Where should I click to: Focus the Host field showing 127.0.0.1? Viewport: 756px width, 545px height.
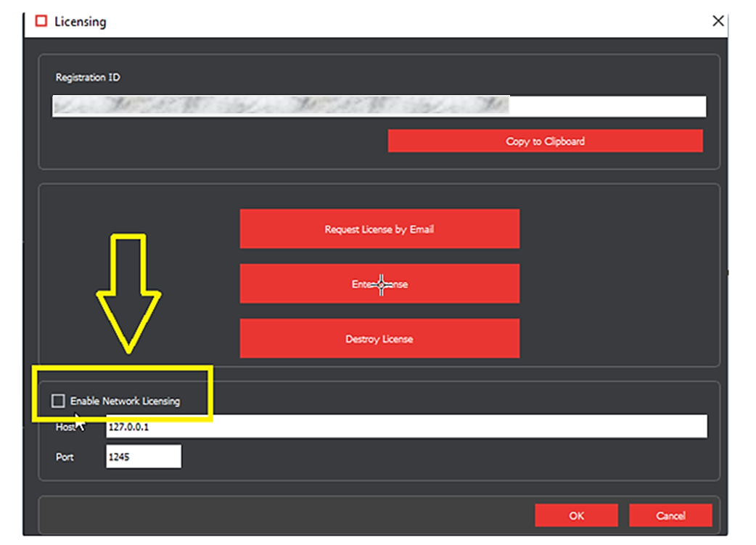(406, 427)
